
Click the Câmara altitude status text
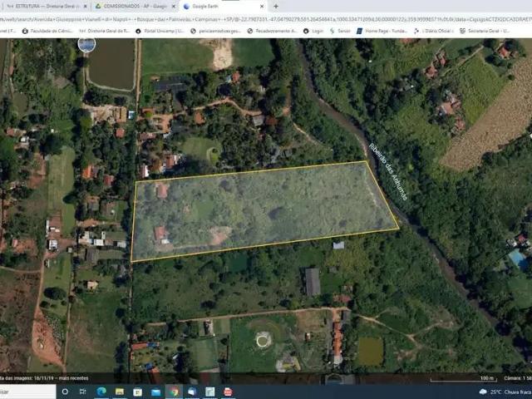point(517,378)
